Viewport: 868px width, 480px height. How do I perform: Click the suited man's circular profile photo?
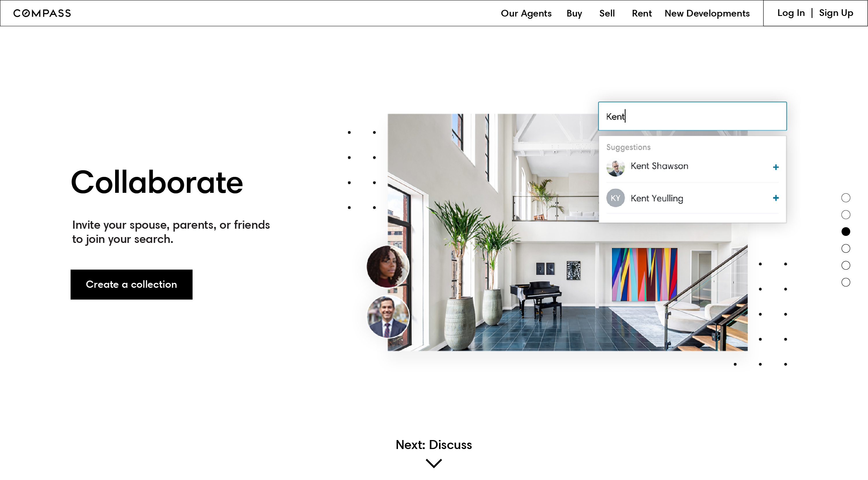click(x=388, y=317)
